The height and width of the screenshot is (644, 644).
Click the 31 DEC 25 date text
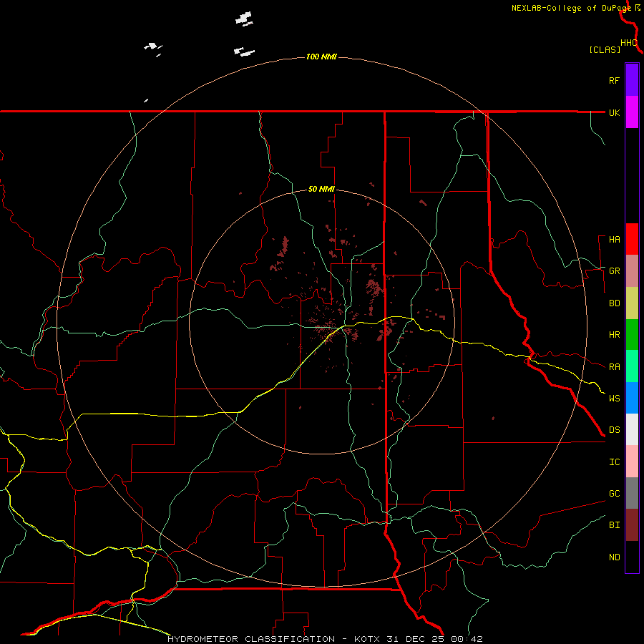pyautogui.click(x=415, y=639)
